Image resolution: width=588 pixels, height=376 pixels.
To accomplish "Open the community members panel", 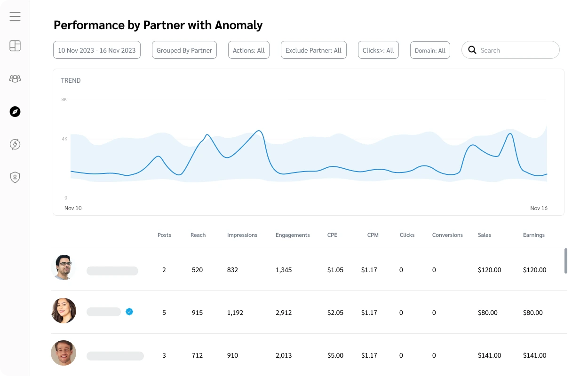I will coord(15,78).
